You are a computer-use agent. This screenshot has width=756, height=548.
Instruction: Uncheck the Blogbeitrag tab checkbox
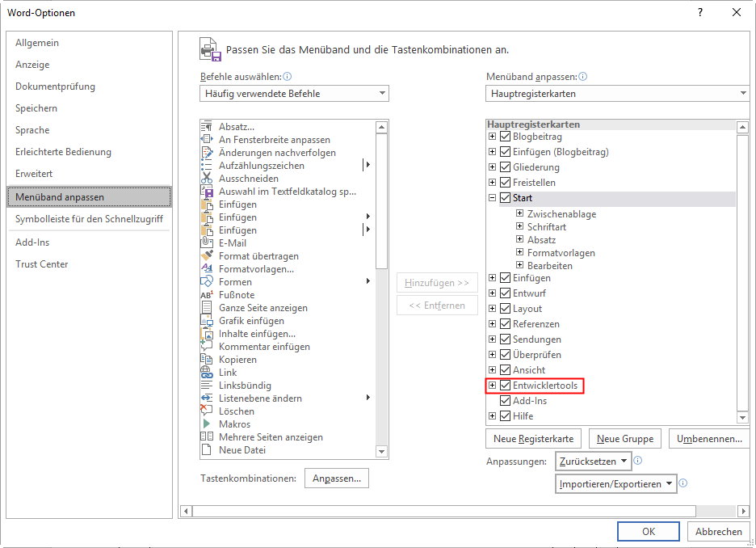[506, 137]
